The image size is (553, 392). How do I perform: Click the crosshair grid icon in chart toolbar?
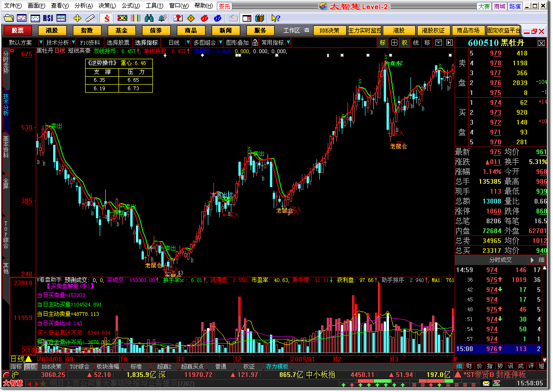pyautogui.click(x=394, y=43)
